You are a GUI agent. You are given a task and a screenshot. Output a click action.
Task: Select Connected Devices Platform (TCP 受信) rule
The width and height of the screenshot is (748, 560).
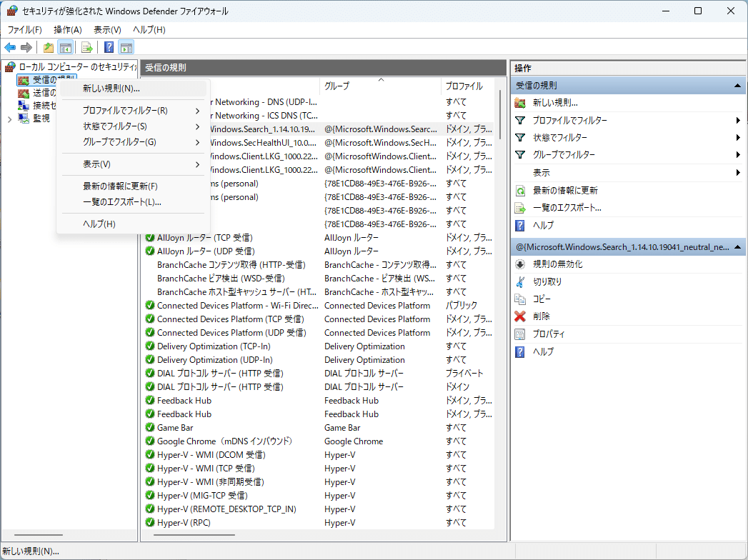[319, 319]
